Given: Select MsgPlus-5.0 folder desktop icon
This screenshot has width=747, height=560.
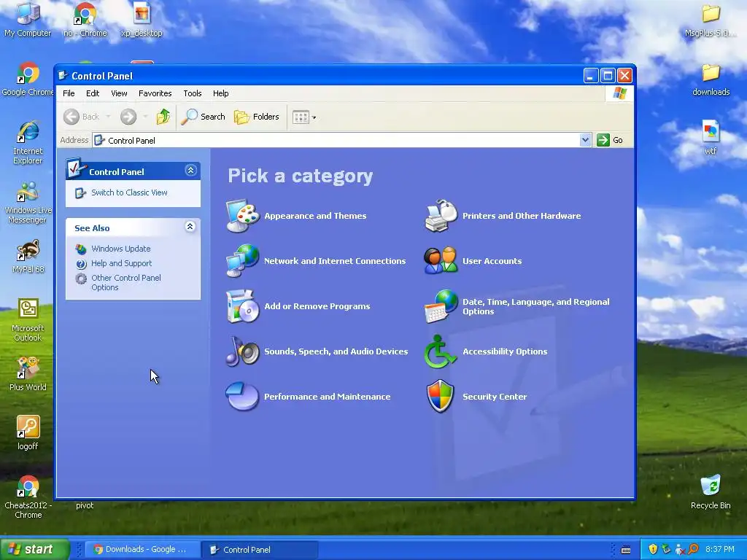Looking at the screenshot, I should tap(711, 20).
